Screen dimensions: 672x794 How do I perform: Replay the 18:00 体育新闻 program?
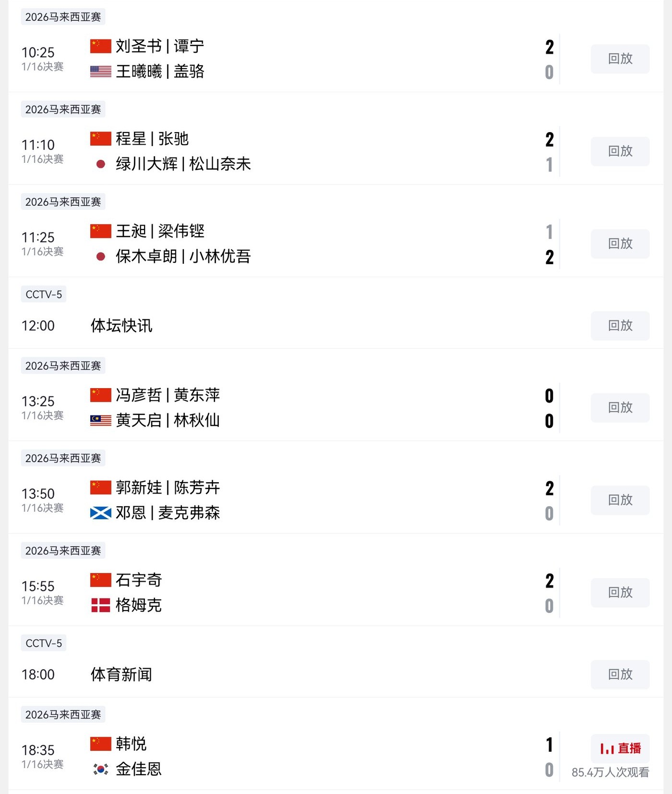coord(620,674)
